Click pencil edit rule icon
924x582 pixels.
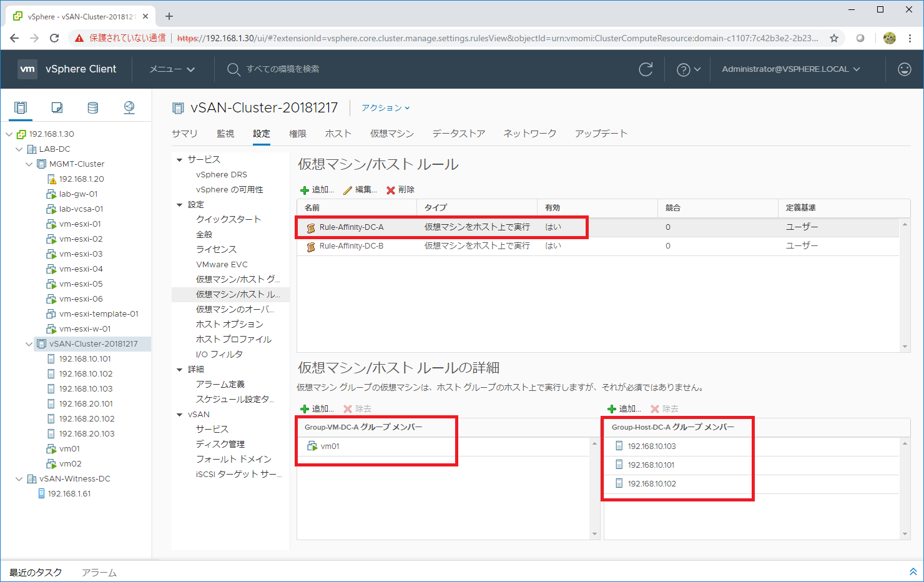pyautogui.click(x=348, y=190)
